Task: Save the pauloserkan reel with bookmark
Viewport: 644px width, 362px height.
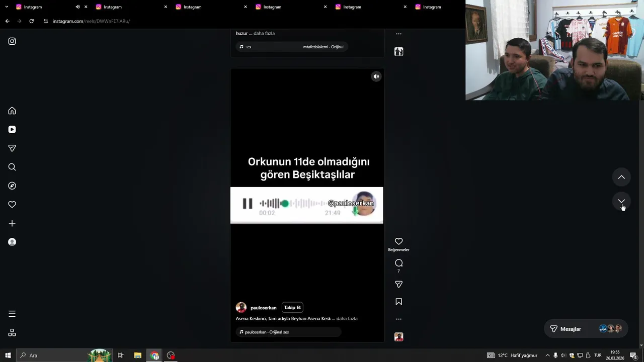Action: click(398, 302)
